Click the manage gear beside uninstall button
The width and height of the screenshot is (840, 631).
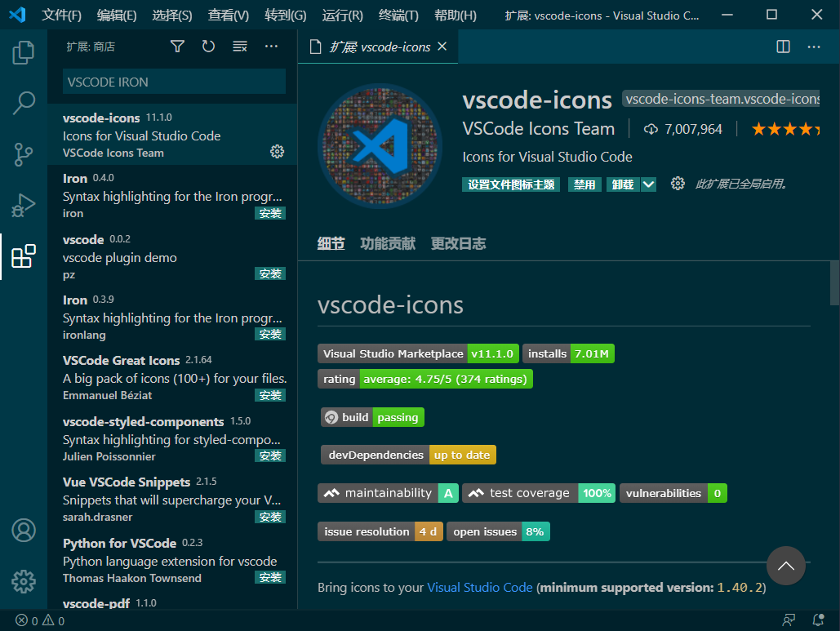[x=678, y=184]
